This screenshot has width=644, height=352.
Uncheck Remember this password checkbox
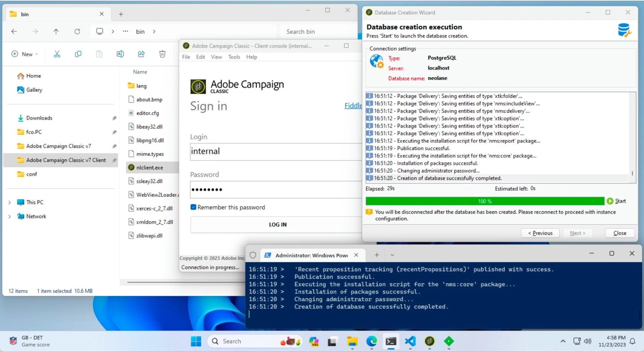[x=193, y=207]
